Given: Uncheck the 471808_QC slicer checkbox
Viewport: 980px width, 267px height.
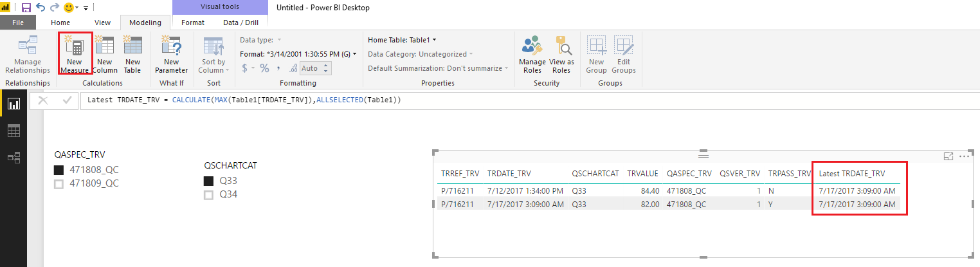Looking at the screenshot, I should pos(59,170).
